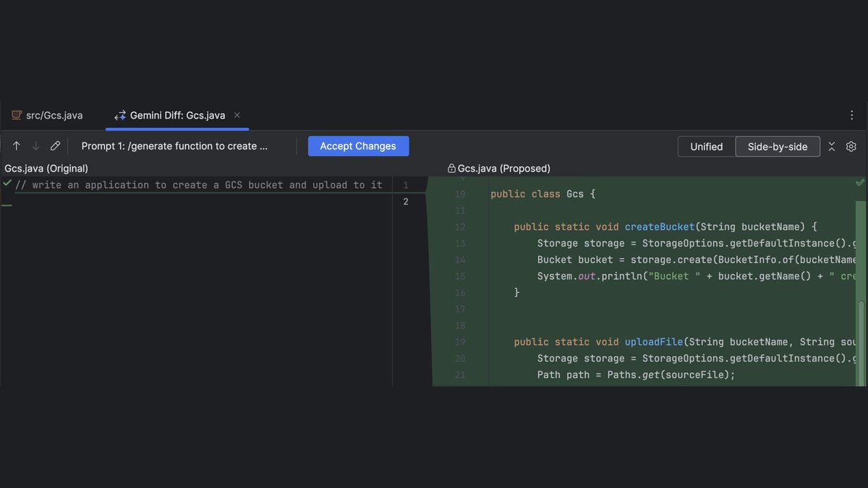Image resolution: width=868 pixels, height=488 pixels.
Task: Click the uploadFile method name
Action: coord(654,342)
